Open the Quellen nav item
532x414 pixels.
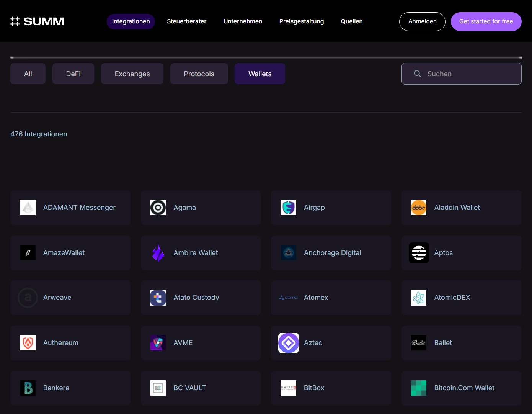tap(352, 21)
